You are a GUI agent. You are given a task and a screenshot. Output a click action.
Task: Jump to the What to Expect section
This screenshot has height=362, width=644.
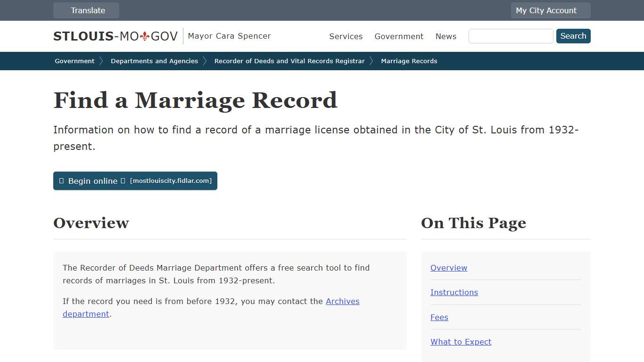pyautogui.click(x=461, y=342)
